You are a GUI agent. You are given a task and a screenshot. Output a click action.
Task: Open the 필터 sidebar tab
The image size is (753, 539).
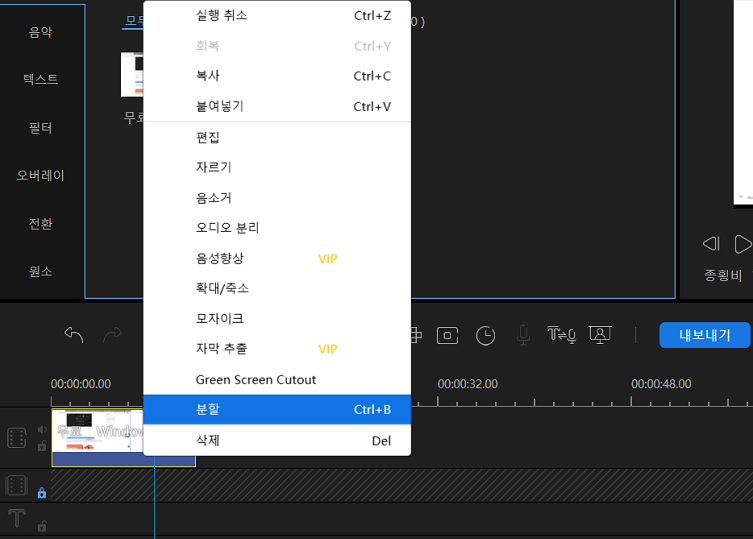click(40, 128)
